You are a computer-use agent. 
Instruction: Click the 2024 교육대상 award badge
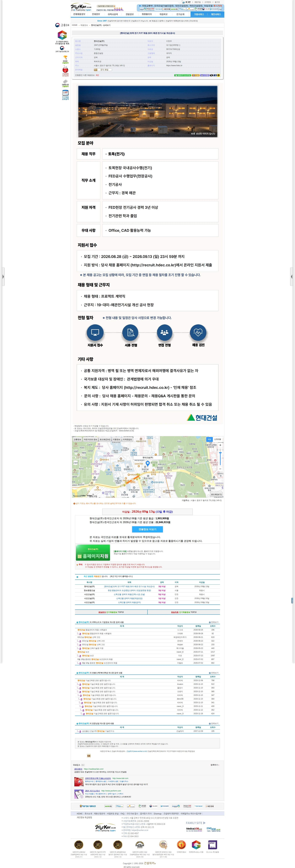click(79, 845)
